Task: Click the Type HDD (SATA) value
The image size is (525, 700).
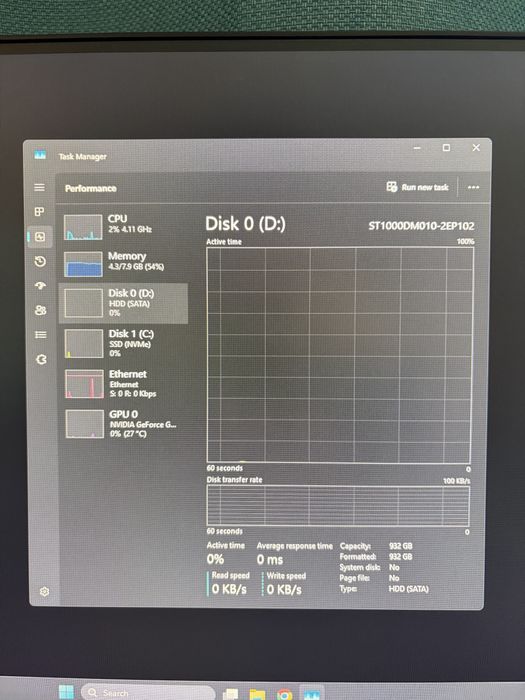Action: 408,589
